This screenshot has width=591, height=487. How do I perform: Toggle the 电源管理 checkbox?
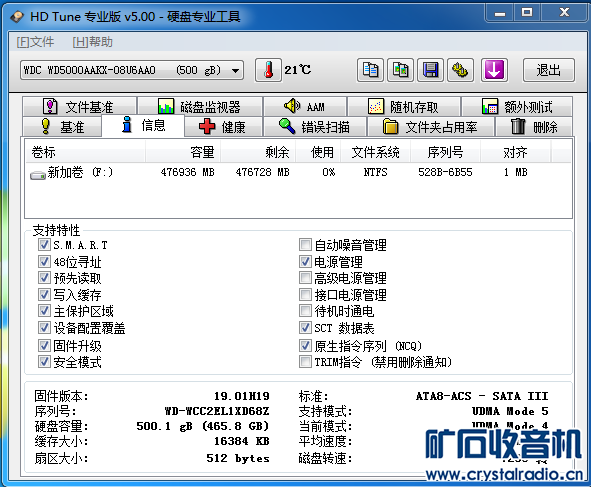pos(305,261)
